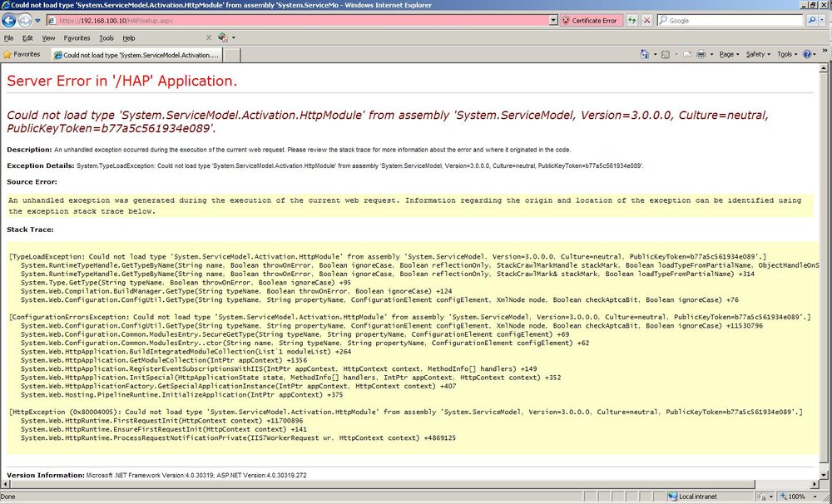
Task: Click the Forward navigation arrow
Action: tap(25, 21)
